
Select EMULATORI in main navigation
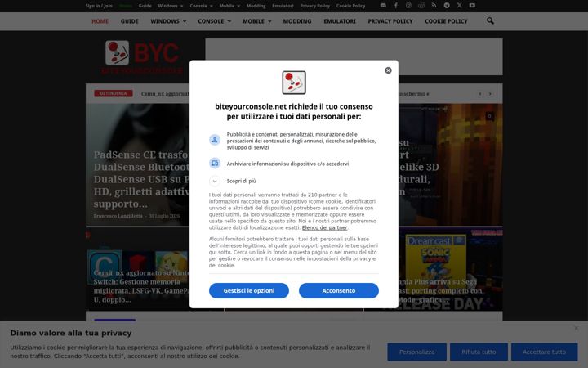(x=340, y=21)
